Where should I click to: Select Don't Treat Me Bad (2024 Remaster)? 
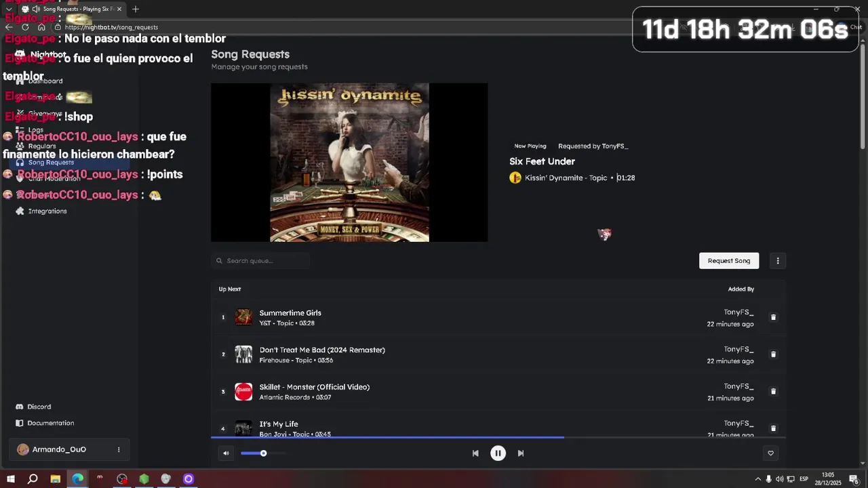click(x=322, y=350)
